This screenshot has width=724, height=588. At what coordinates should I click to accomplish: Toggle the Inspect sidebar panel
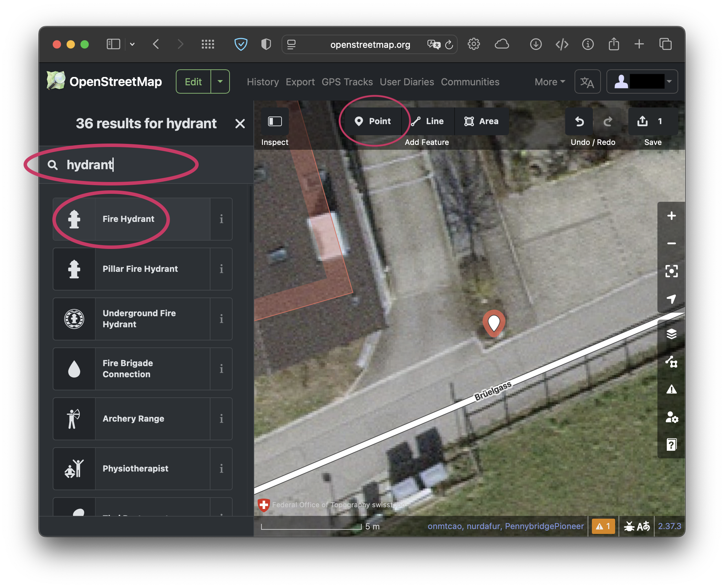point(275,121)
